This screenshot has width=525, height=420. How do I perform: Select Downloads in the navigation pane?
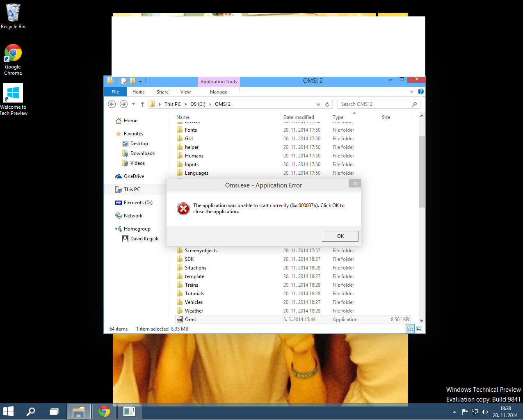click(x=142, y=153)
